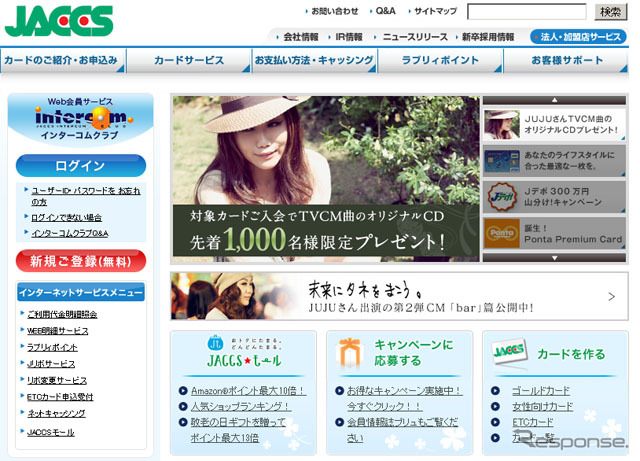Screen dimensions: 640x461
Task: Open お客様サポート menu
Action: 566,60
